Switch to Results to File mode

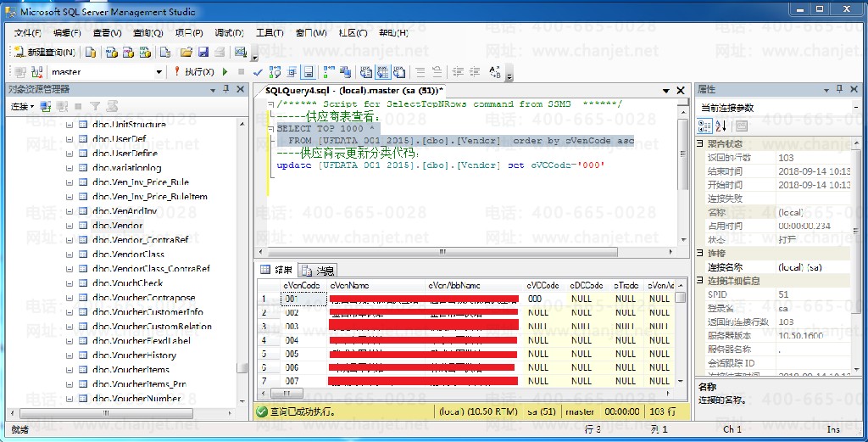pyautogui.click(x=399, y=71)
